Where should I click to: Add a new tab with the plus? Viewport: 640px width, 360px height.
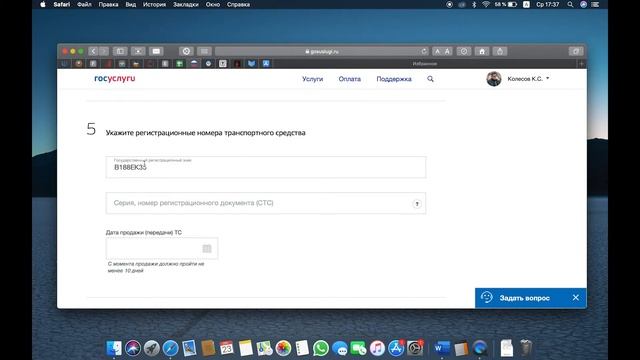tap(582, 64)
